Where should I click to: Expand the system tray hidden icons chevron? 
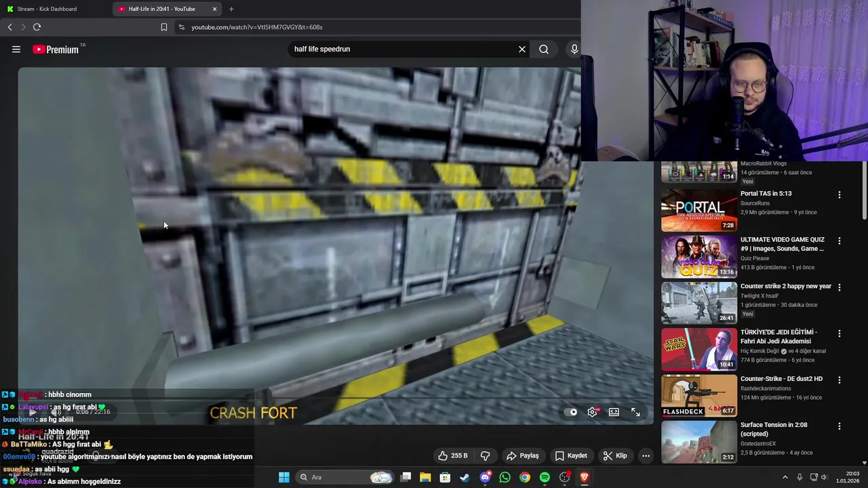[785, 477]
